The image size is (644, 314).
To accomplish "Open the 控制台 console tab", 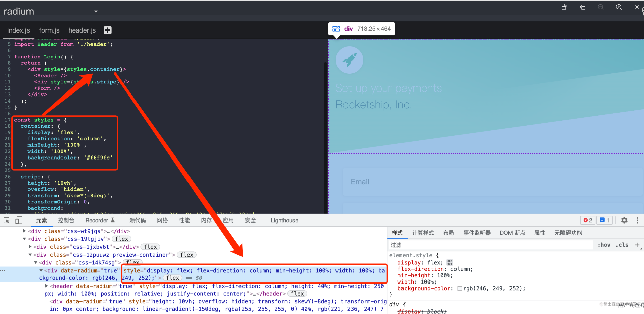I will [x=66, y=220].
